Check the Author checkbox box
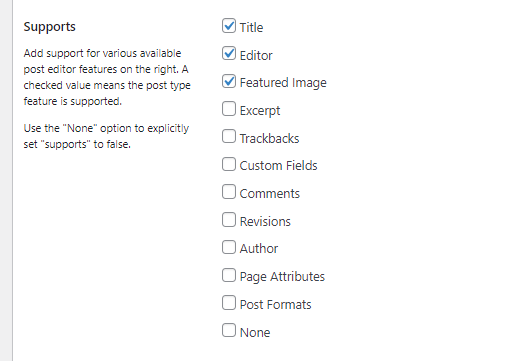This screenshot has height=361, width=518. [x=229, y=247]
